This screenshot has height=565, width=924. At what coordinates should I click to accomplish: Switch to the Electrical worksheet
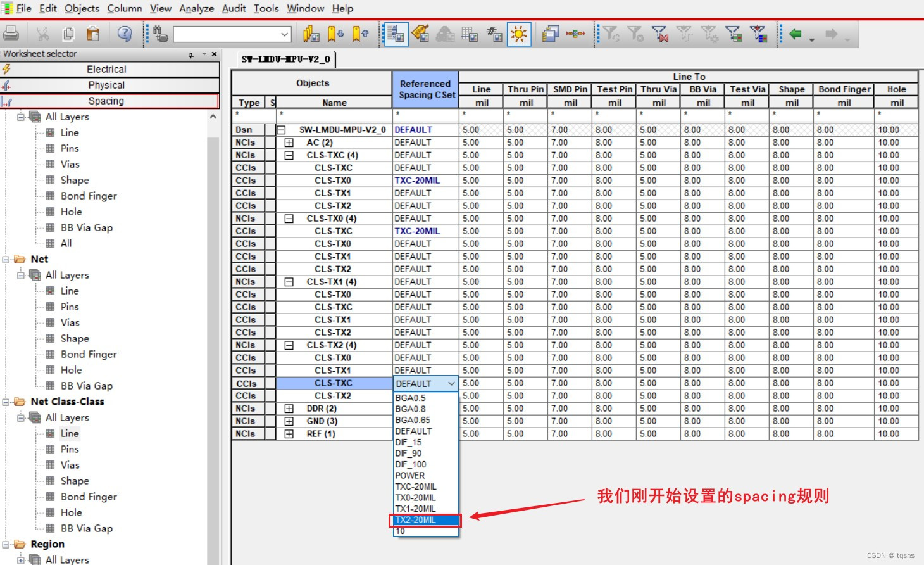pos(106,68)
